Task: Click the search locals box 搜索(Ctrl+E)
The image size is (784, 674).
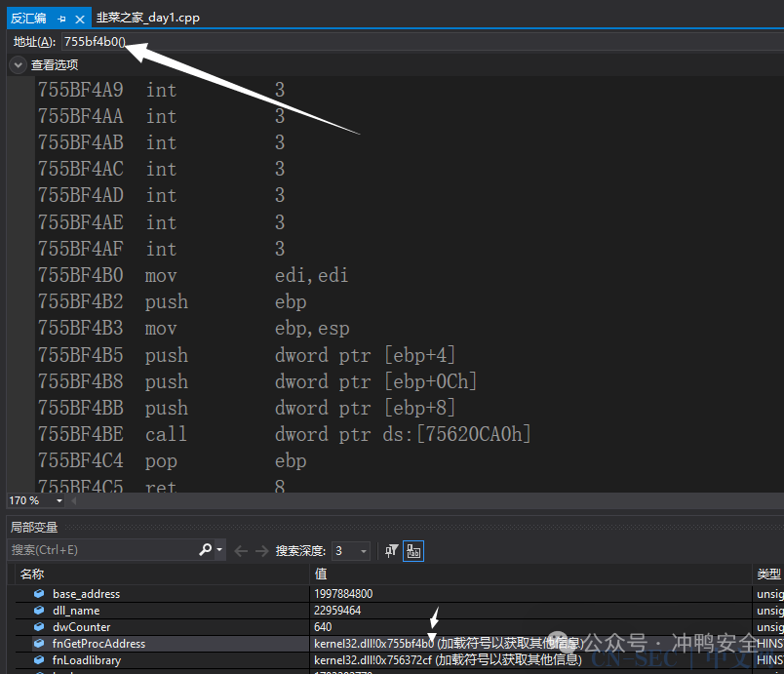Action: tap(102, 550)
